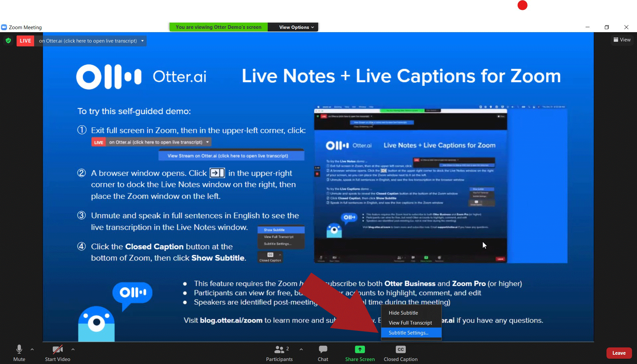
Task: Select Subtitle Settings menu entry
Action: (x=408, y=333)
